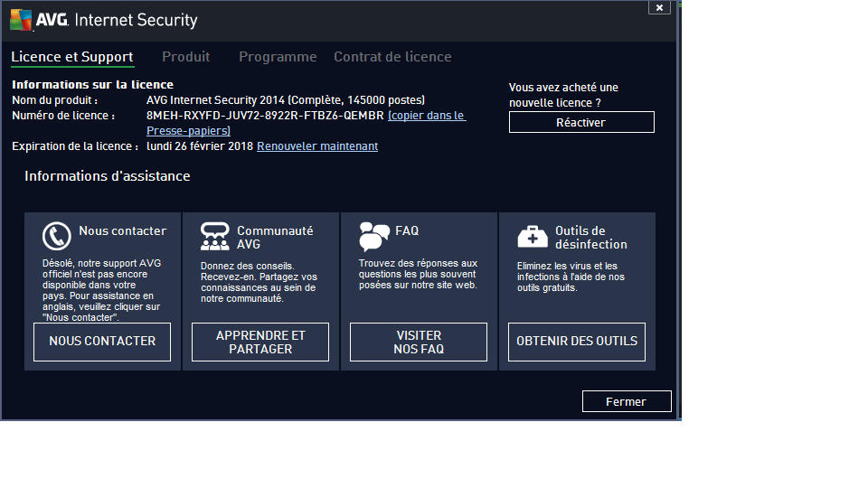Screen dimensions: 868x488
Task: Click the Fermer button
Action: click(627, 401)
